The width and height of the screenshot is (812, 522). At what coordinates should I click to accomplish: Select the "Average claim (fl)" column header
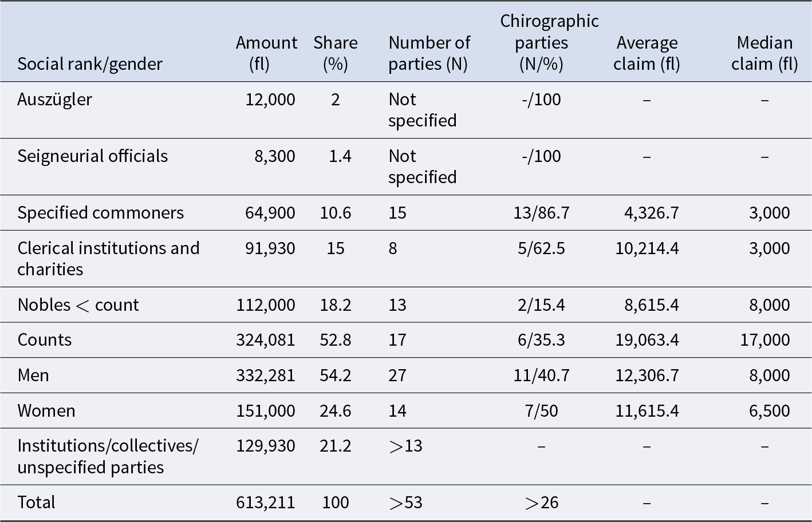[647, 53]
